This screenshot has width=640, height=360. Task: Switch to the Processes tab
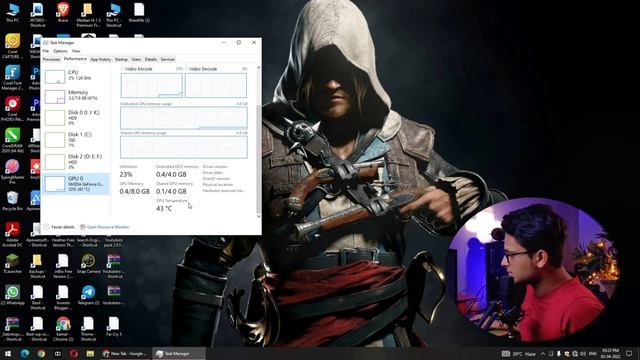(51, 60)
